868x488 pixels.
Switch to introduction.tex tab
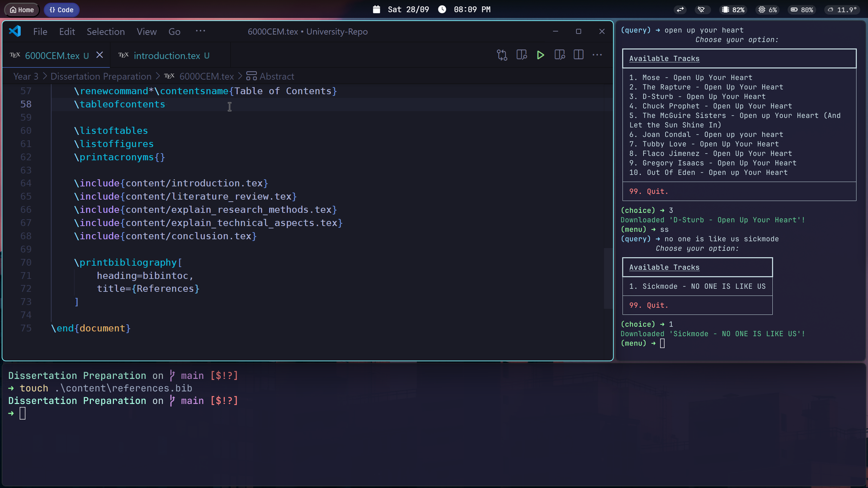166,56
